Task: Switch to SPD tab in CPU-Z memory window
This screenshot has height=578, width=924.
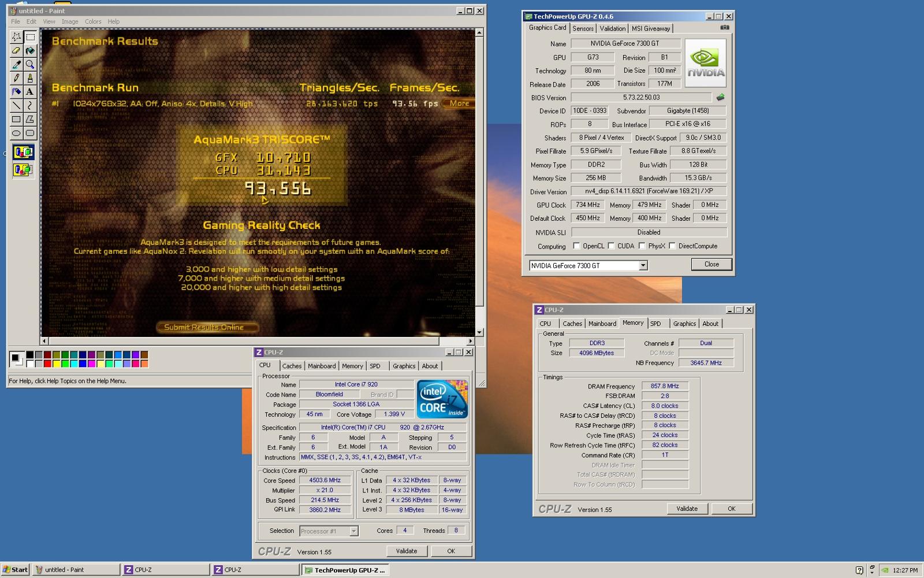Action: pyautogui.click(x=655, y=324)
